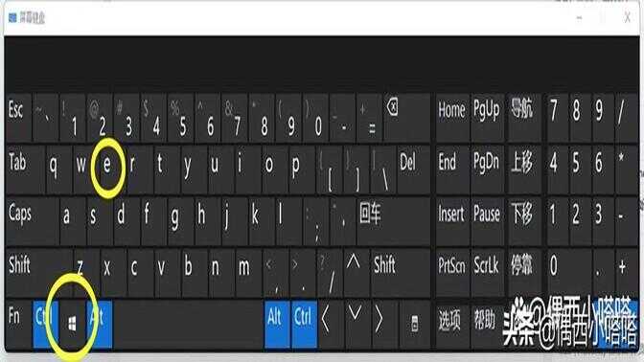
Task: Click the On-Screen Keyboard title icon
Action: point(12,17)
